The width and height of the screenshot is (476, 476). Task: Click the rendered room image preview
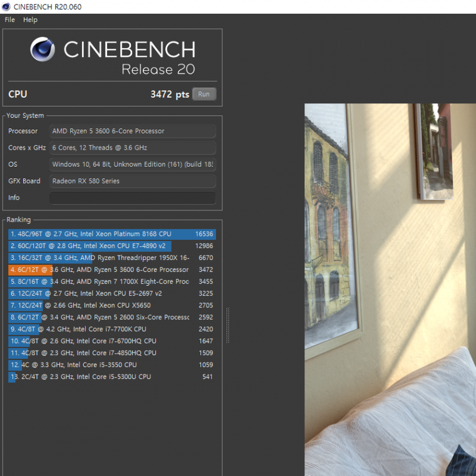click(x=390, y=289)
